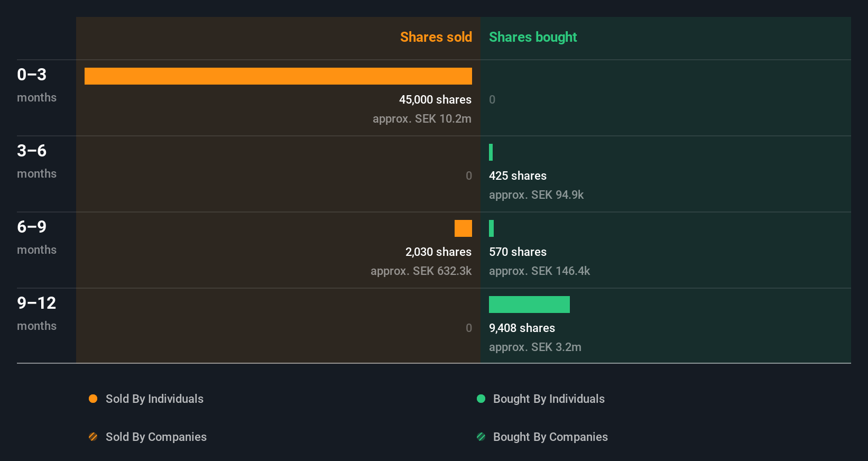Click the approx. SEK 3.2m value
The image size is (868, 461).
535,347
